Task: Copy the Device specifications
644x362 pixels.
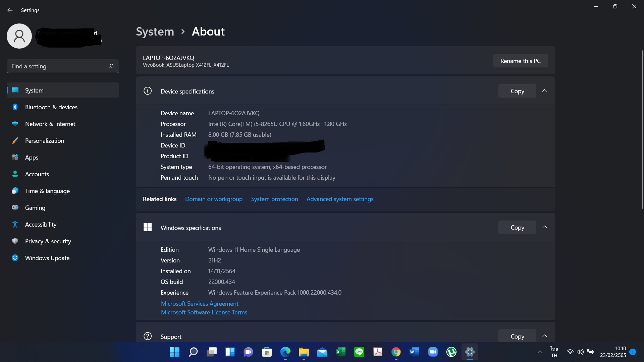Action: 517,91
